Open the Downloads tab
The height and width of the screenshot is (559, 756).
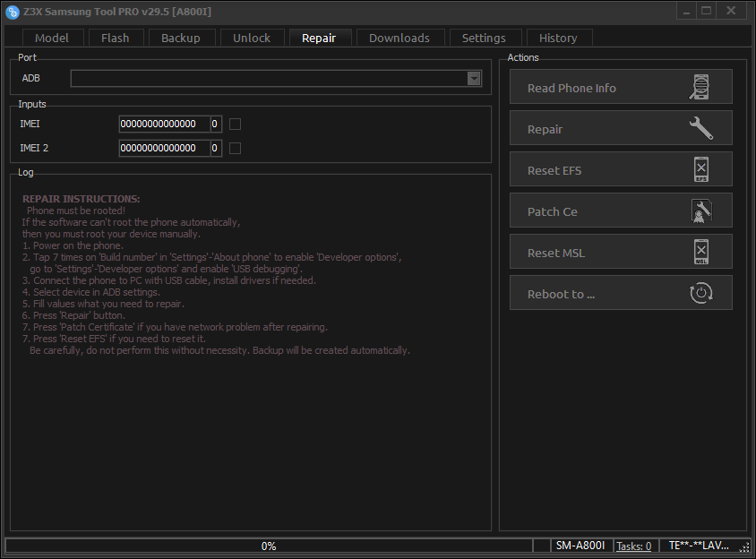399,38
